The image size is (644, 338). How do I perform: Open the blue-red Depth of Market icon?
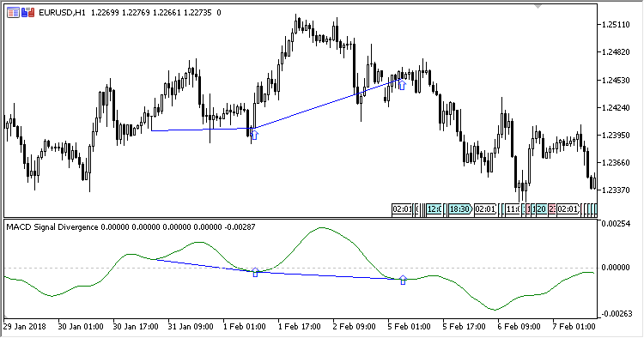click(28, 13)
